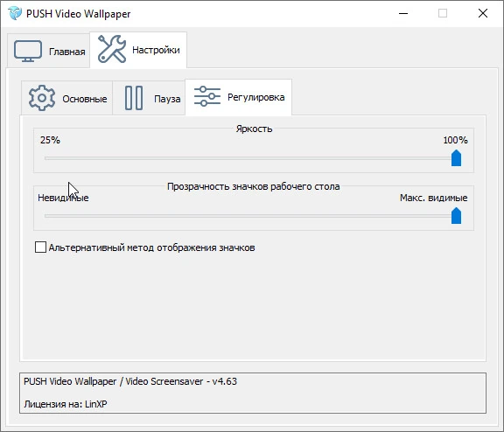Click the wrench-screwdriver Настройки icon

point(111,49)
